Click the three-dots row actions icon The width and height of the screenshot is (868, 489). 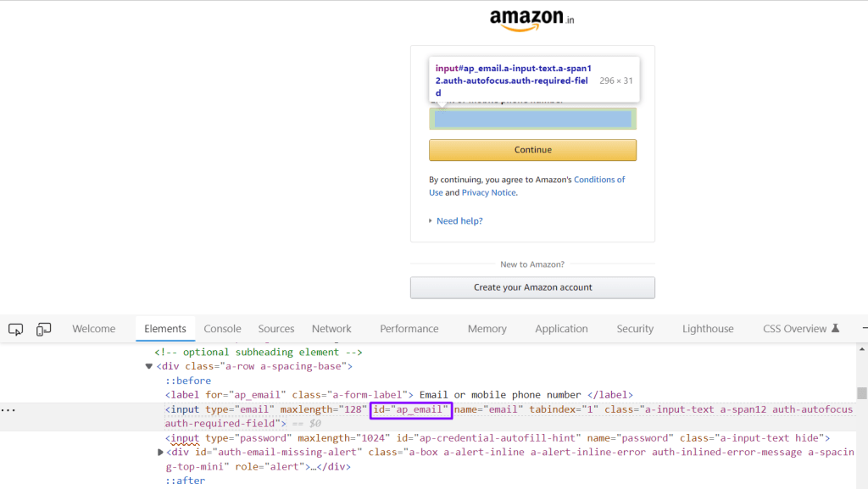click(x=8, y=410)
